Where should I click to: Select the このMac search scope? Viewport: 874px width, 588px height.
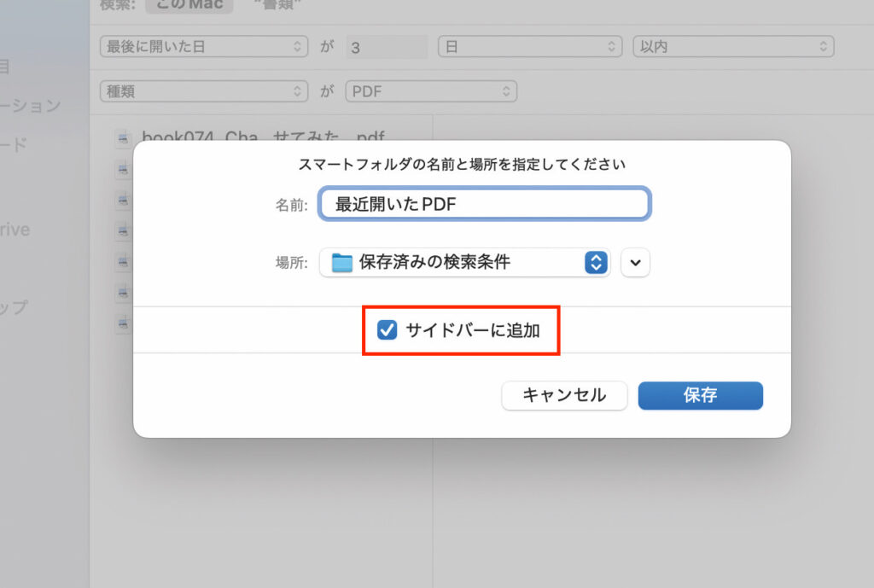click(189, 5)
